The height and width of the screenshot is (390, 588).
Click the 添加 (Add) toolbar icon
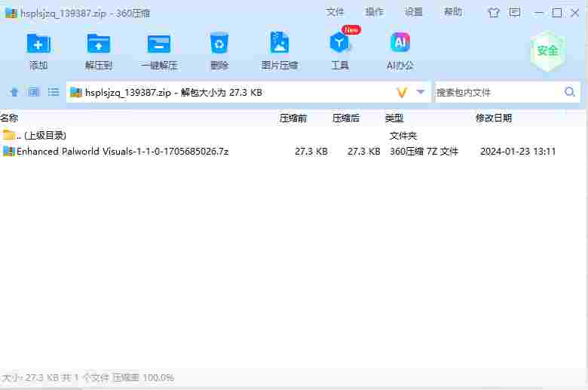(x=38, y=44)
